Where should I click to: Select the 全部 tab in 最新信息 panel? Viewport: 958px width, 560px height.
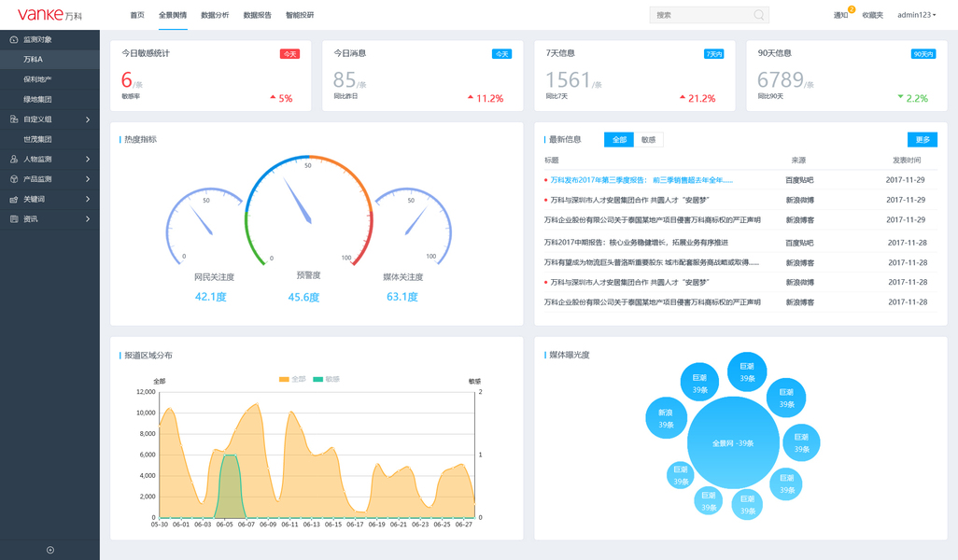[x=619, y=140]
